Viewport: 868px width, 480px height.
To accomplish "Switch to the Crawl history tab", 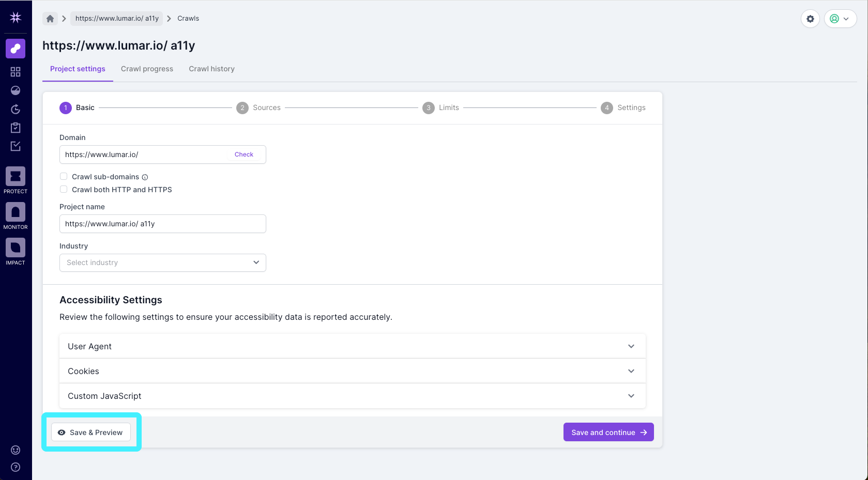I will click(211, 69).
